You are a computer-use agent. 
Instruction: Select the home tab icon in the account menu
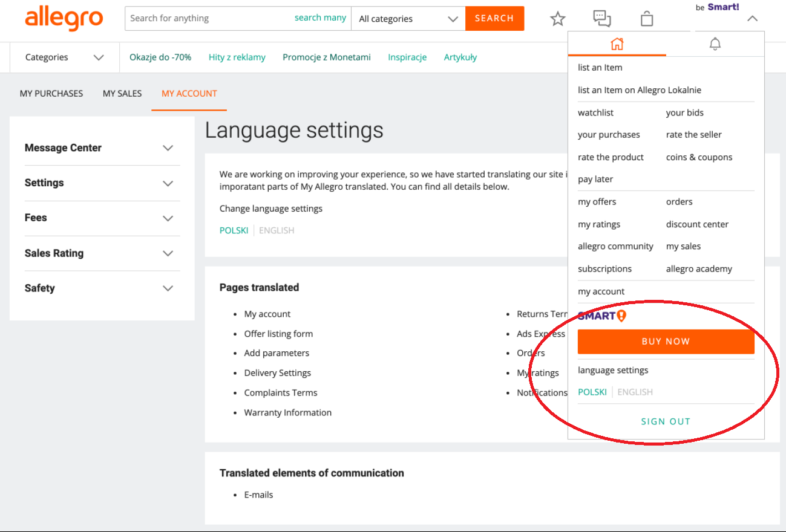(617, 44)
